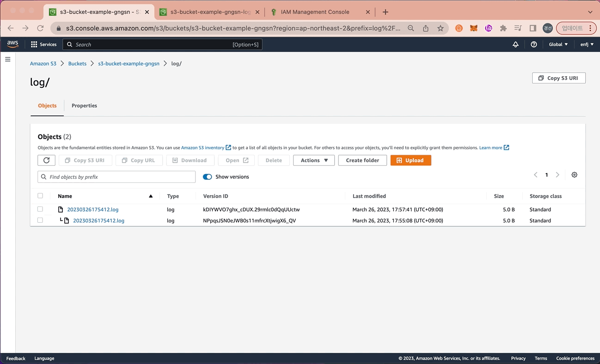Reload the browser page
600x364 pixels.
(40, 28)
